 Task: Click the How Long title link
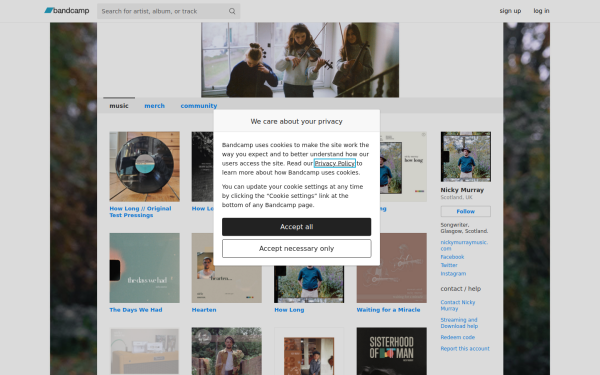tap(289, 310)
